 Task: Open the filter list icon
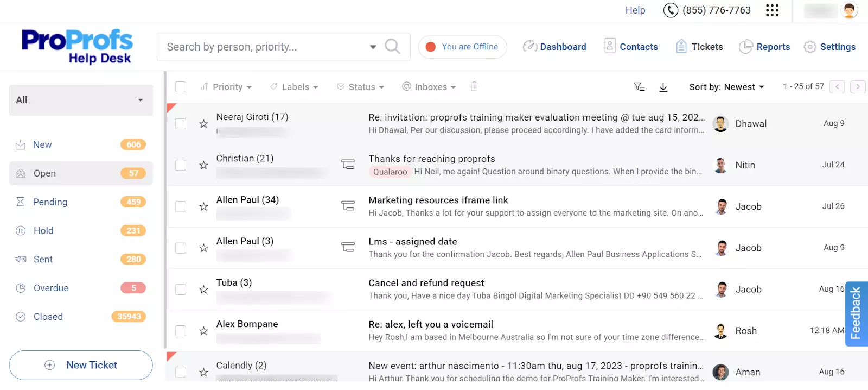[x=640, y=87]
